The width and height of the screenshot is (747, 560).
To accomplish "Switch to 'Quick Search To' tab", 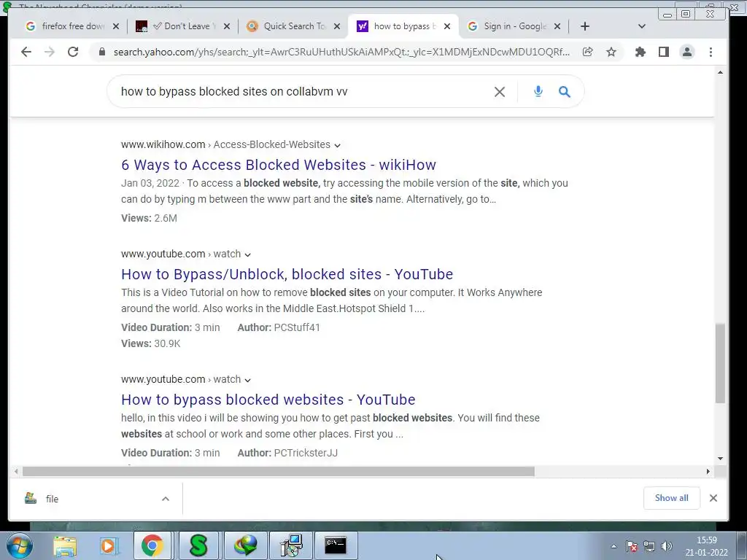I will point(293,26).
